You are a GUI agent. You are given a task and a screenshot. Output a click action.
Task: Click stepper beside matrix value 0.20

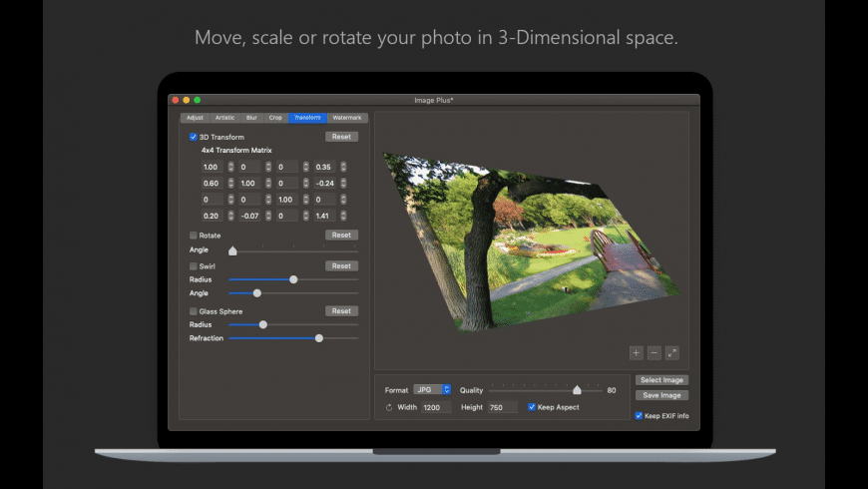(x=230, y=216)
